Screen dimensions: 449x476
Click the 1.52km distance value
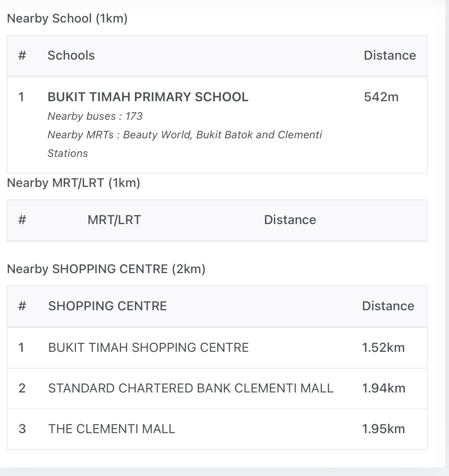(383, 347)
